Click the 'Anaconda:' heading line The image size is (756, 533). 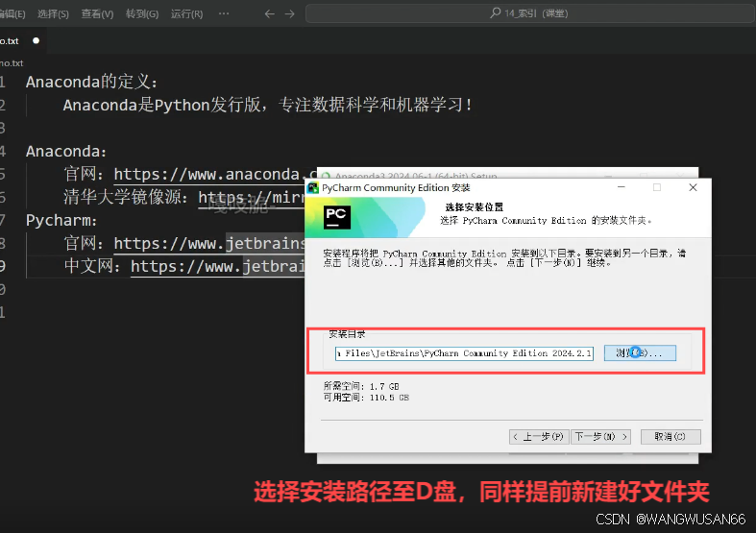click(x=66, y=152)
